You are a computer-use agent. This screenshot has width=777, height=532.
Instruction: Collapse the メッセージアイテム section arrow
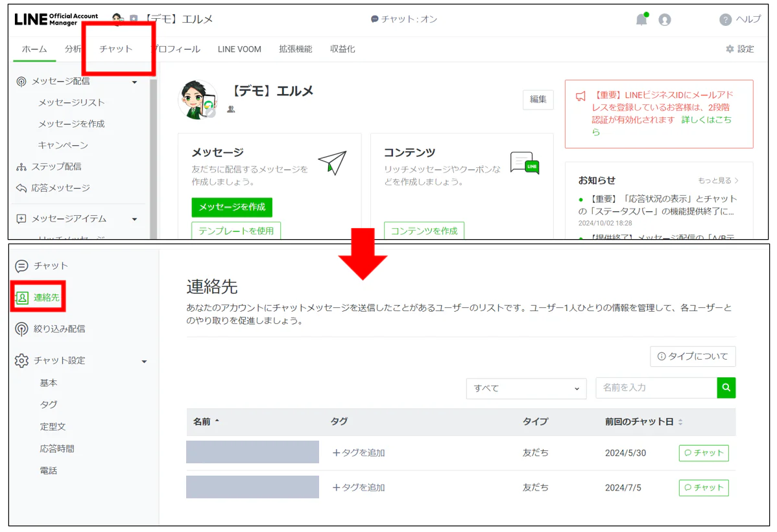point(134,219)
